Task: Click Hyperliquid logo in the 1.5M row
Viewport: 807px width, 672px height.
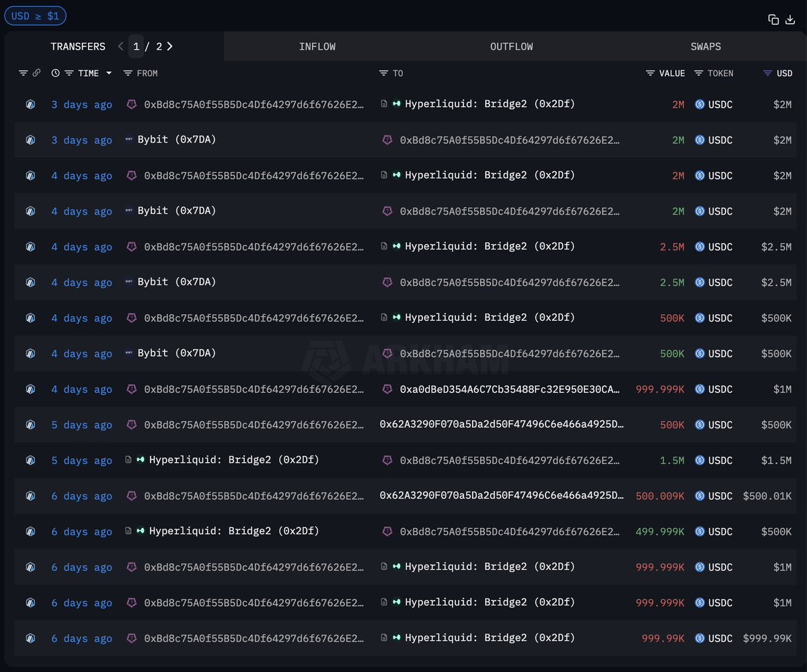Action: [x=141, y=460]
